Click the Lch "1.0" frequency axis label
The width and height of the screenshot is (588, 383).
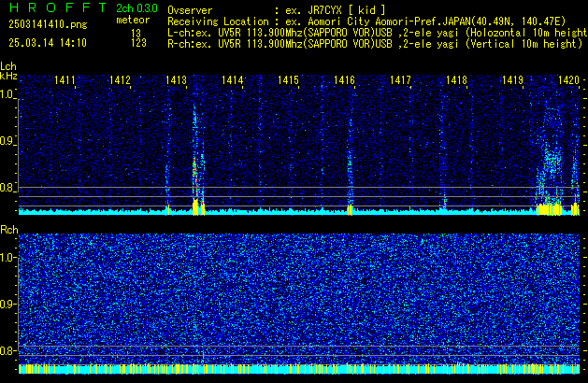pos(7,94)
